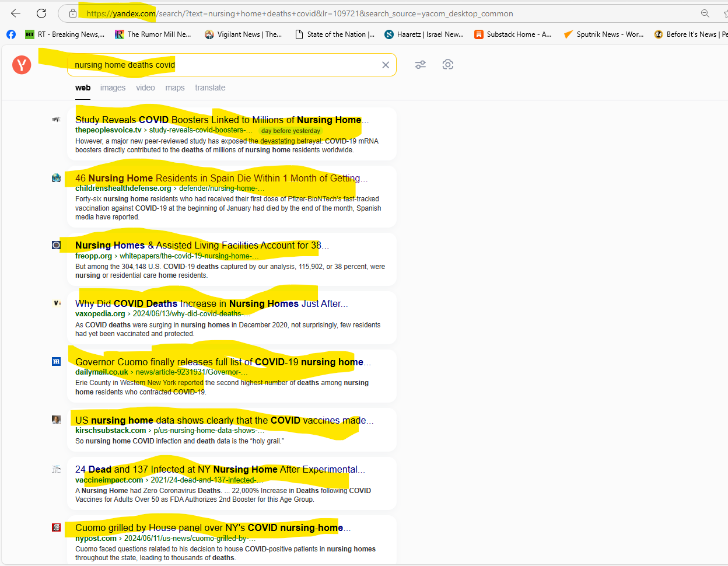
Task: Switch to video search tab
Action: (145, 88)
